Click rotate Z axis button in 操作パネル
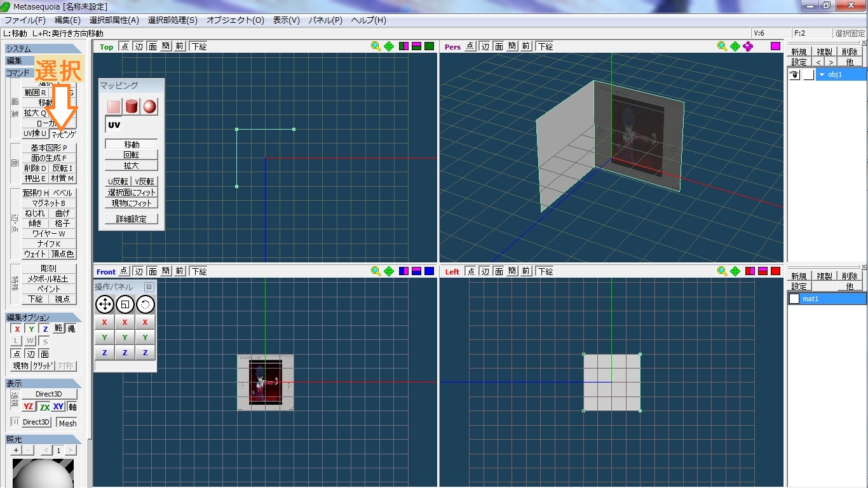Image resolution: width=868 pixels, height=488 pixels. (x=146, y=353)
